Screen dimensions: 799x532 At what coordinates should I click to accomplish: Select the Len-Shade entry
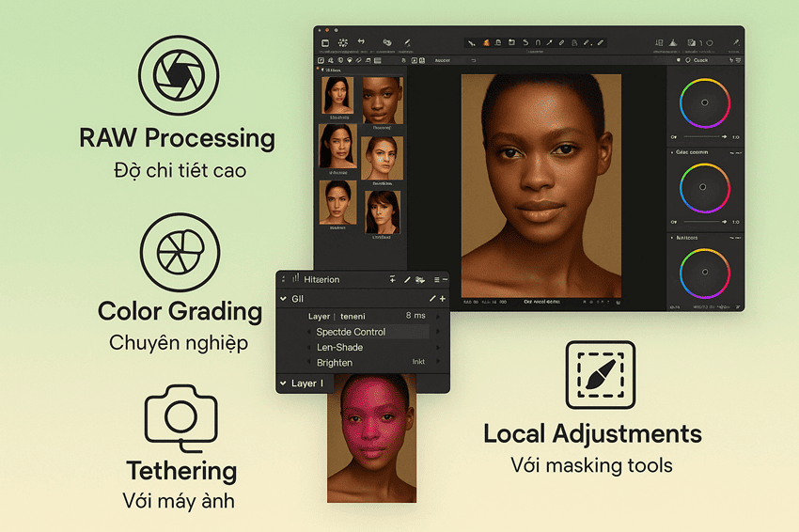point(340,348)
